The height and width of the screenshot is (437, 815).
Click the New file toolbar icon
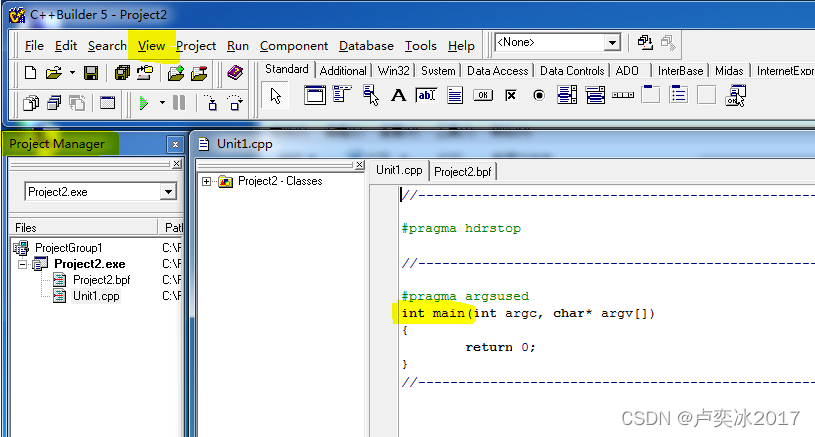coord(30,73)
